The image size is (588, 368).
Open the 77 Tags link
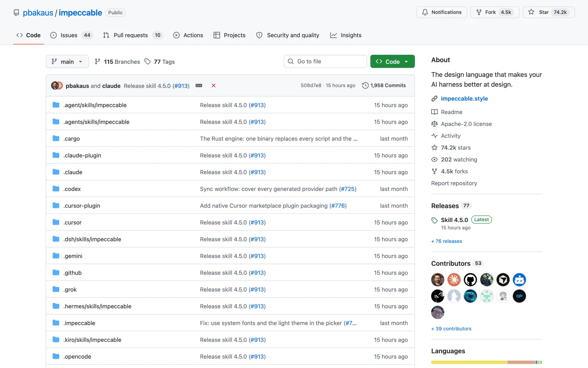click(x=159, y=61)
